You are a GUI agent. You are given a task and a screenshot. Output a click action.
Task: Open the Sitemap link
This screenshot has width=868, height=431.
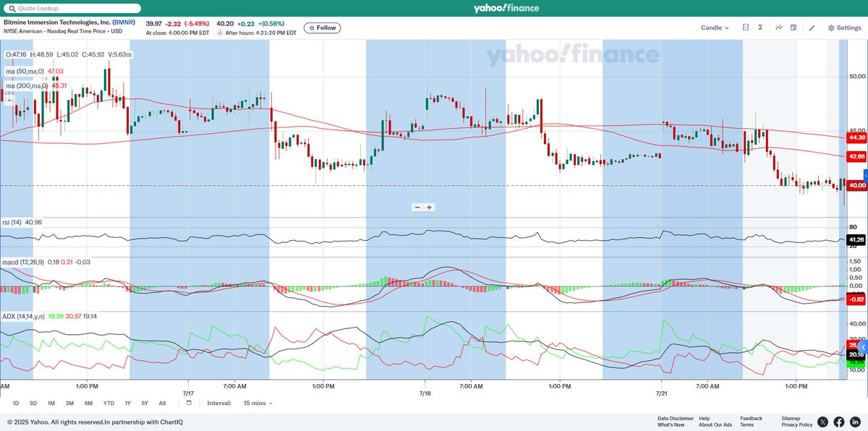point(791,418)
